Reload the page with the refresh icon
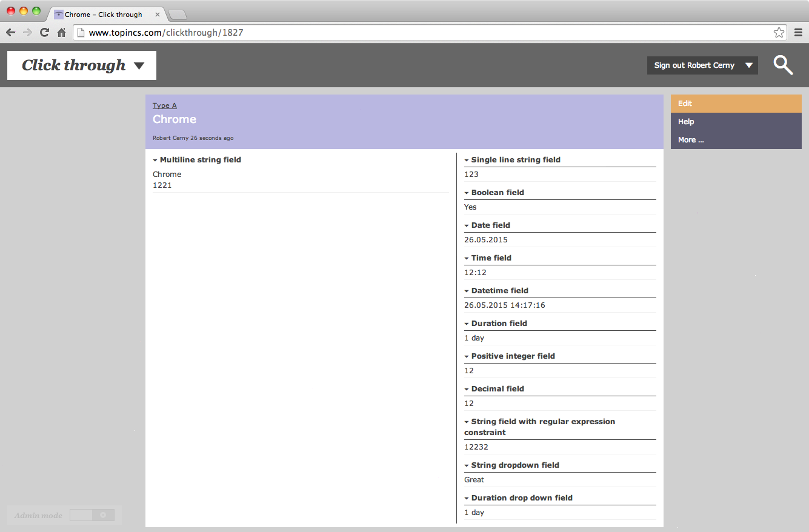 (x=44, y=33)
